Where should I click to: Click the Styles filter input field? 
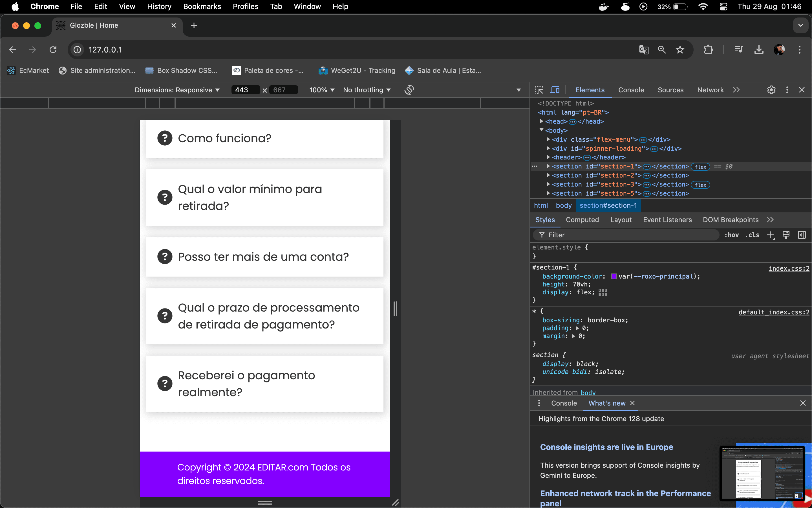626,235
